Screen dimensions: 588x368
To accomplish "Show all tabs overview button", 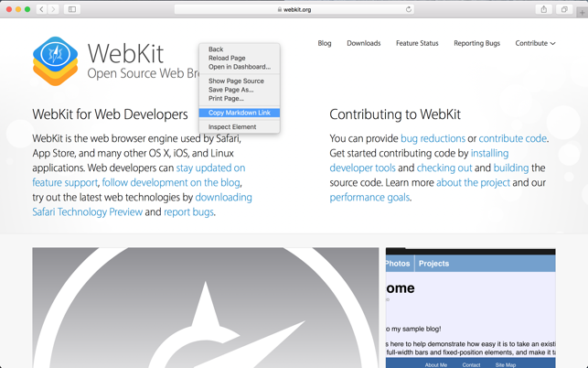I will pos(564,9).
